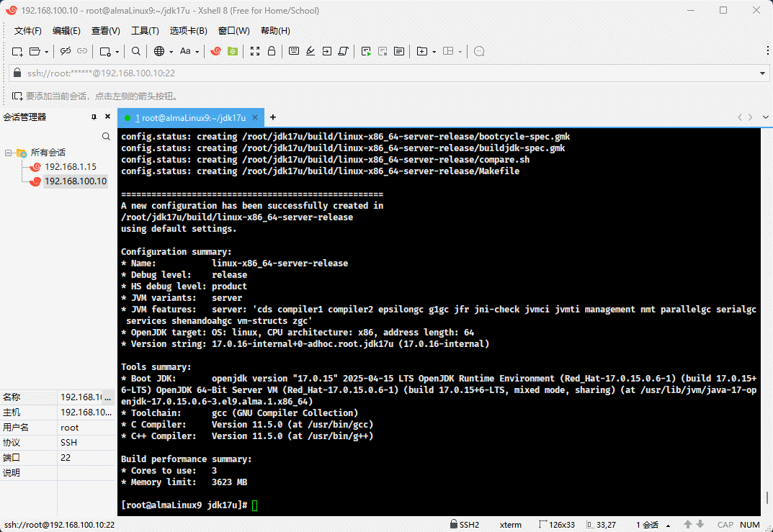Open the 选项卡(B) menu

pyautogui.click(x=188, y=30)
